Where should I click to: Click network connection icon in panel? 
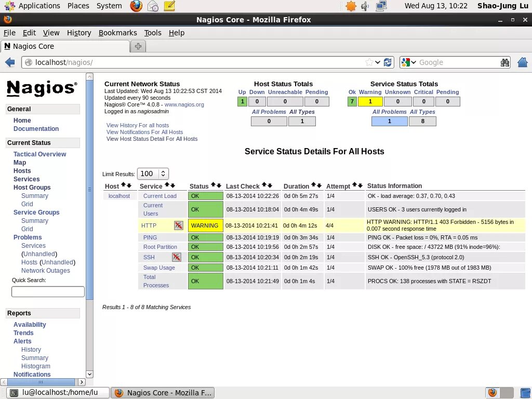point(381,6)
